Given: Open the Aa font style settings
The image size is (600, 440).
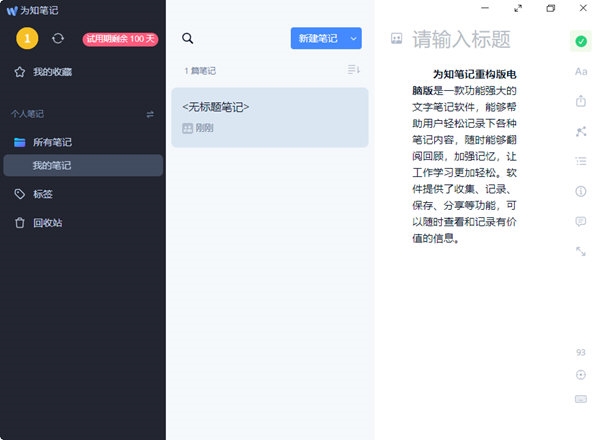Looking at the screenshot, I should pyautogui.click(x=581, y=72).
